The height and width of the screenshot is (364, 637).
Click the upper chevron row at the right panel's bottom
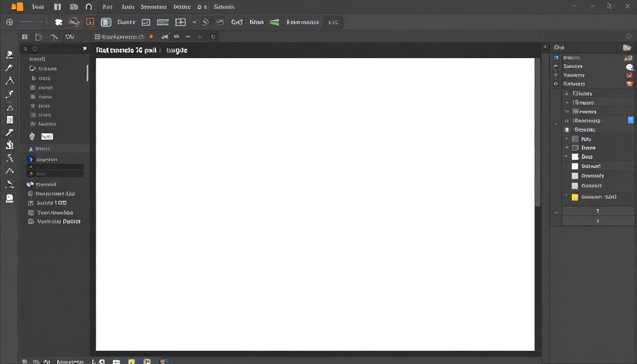pyautogui.click(x=598, y=211)
